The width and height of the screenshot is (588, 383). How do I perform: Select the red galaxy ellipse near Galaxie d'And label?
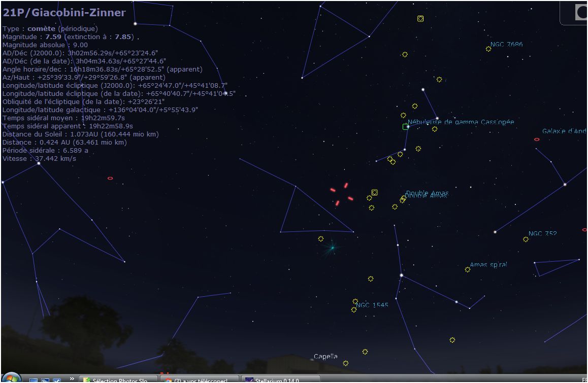coord(537,140)
